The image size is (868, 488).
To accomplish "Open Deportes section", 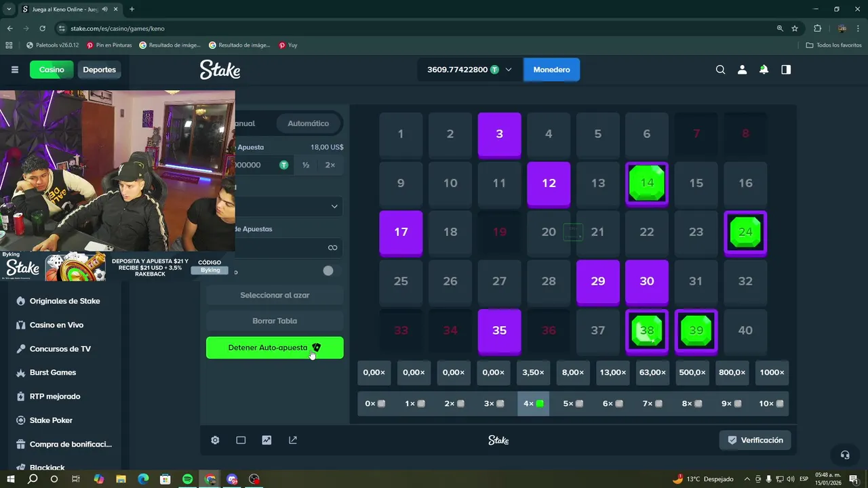I will click(100, 70).
